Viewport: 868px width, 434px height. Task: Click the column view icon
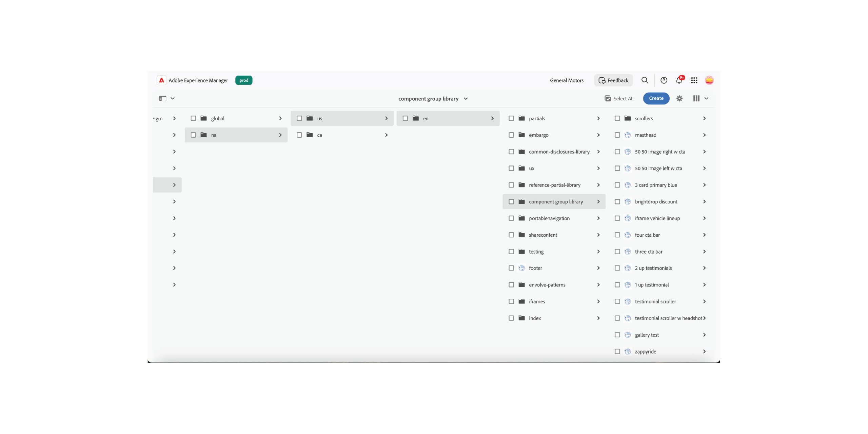696,98
